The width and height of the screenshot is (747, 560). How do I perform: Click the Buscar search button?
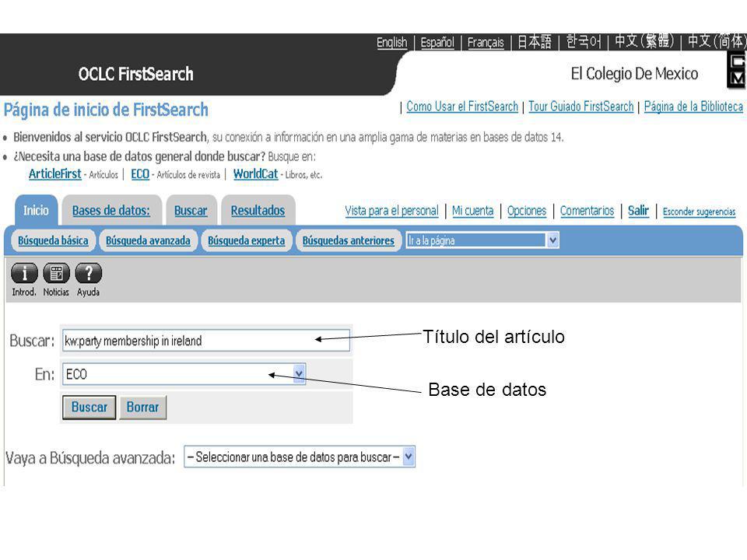click(x=89, y=407)
